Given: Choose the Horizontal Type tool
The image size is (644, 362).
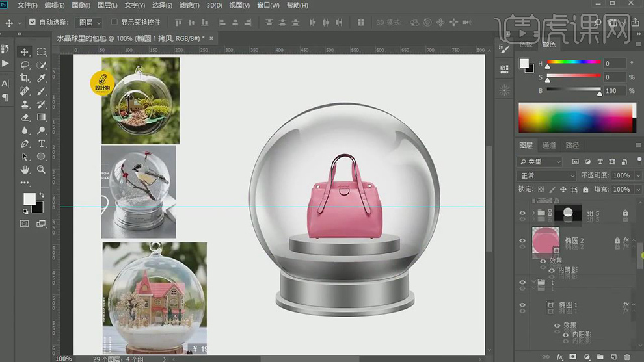Looking at the screenshot, I should point(41,144).
